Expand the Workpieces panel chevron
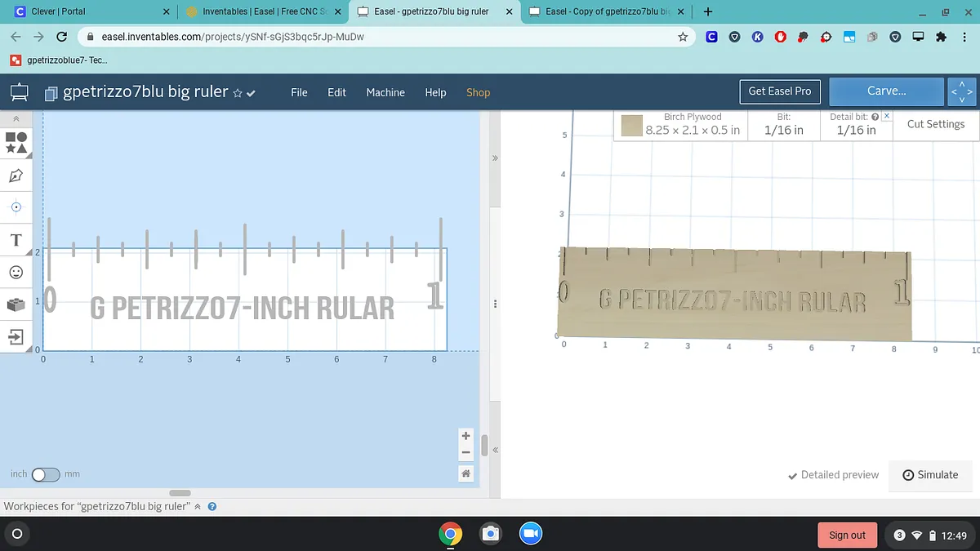The height and width of the screenshot is (551, 980). pyautogui.click(x=197, y=507)
